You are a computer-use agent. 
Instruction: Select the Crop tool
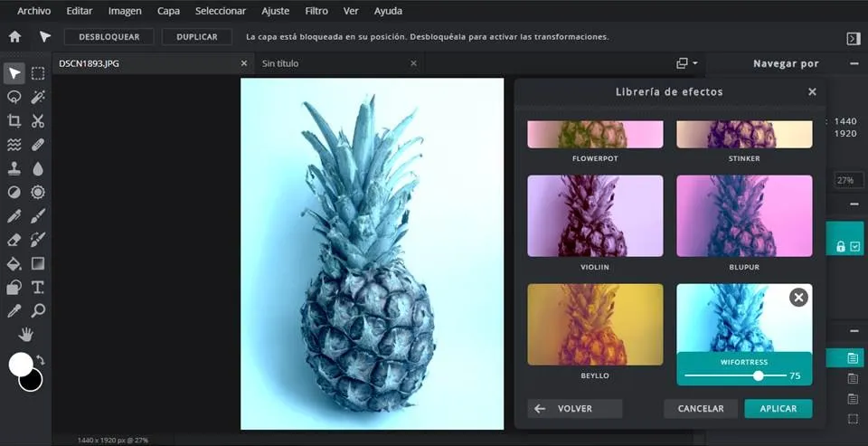click(x=14, y=121)
